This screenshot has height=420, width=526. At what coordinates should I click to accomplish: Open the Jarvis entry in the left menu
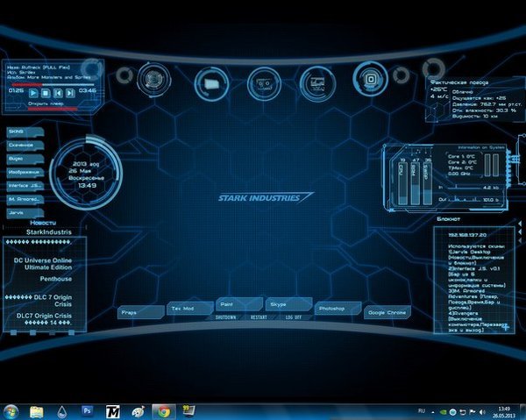[x=22, y=213]
